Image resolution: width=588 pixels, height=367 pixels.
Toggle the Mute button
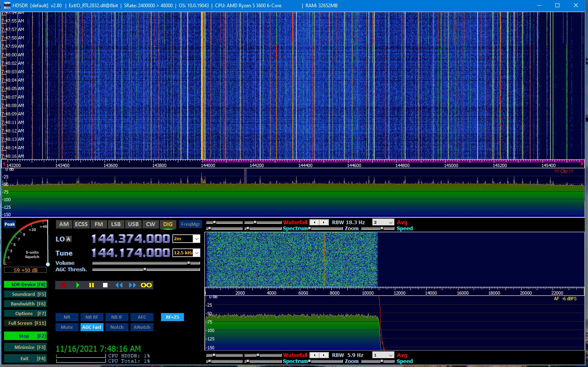[x=67, y=327]
